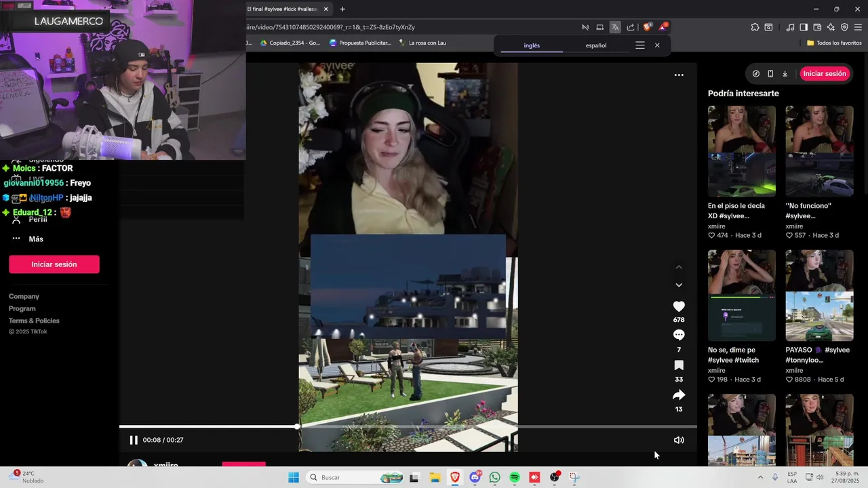Open the No se, dime pe video thumbnail
The width and height of the screenshot is (868, 488).
742,296
